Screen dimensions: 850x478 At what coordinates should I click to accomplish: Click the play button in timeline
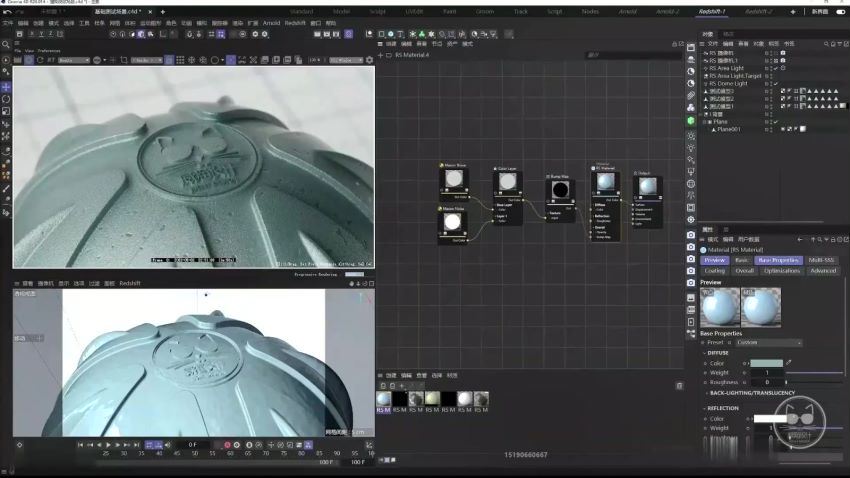(108, 445)
